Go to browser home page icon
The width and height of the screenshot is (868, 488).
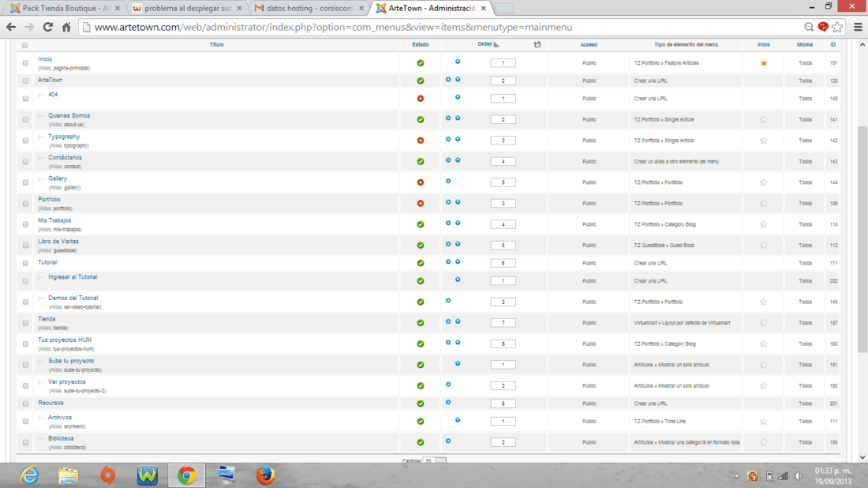tap(65, 27)
